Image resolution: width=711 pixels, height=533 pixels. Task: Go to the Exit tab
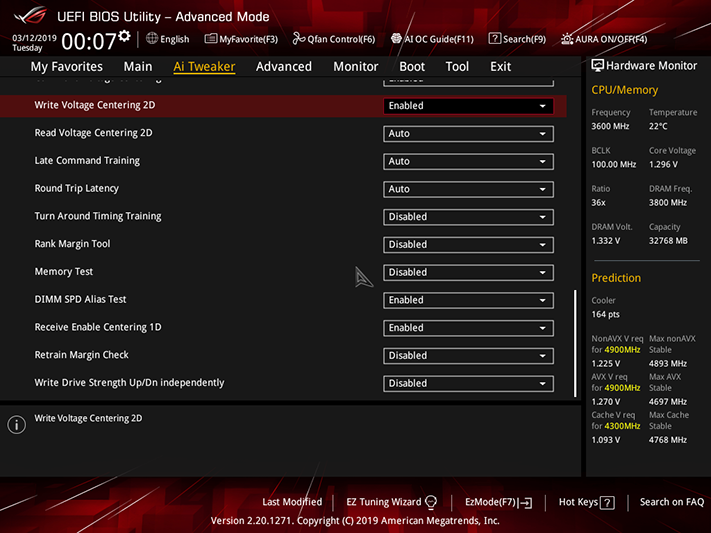(501, 67)
